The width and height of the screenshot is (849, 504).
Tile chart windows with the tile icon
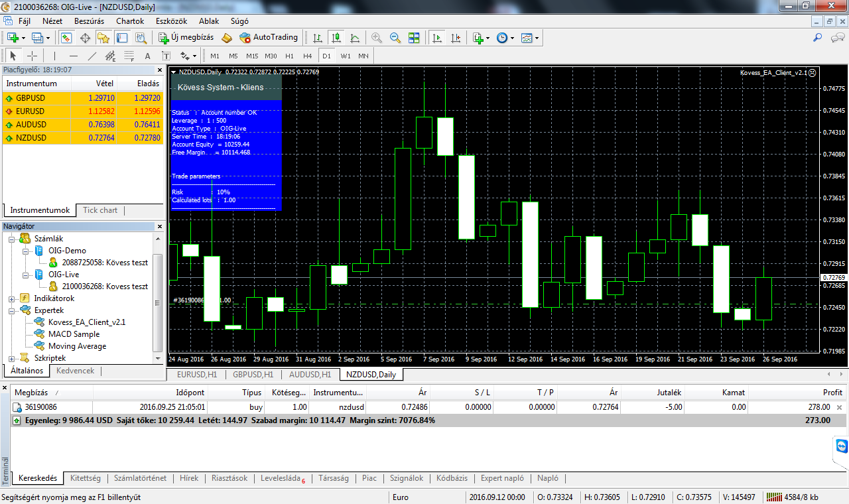414,38
